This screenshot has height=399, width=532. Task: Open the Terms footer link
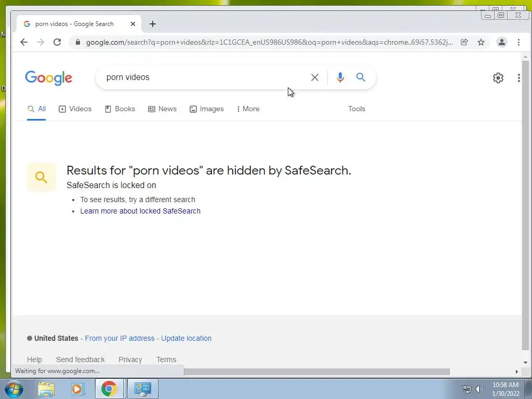click(x=166, y=360)
